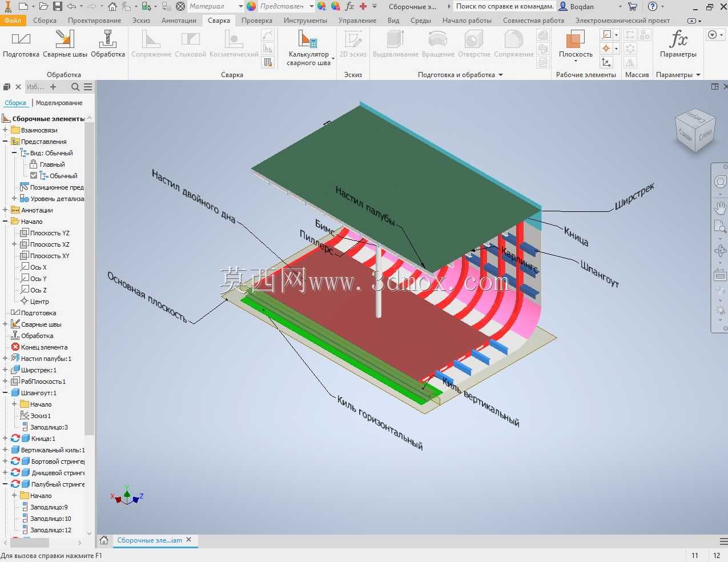Expand the Плоскость XZ node
Screen dimensions: 728x562
(14, 244)
